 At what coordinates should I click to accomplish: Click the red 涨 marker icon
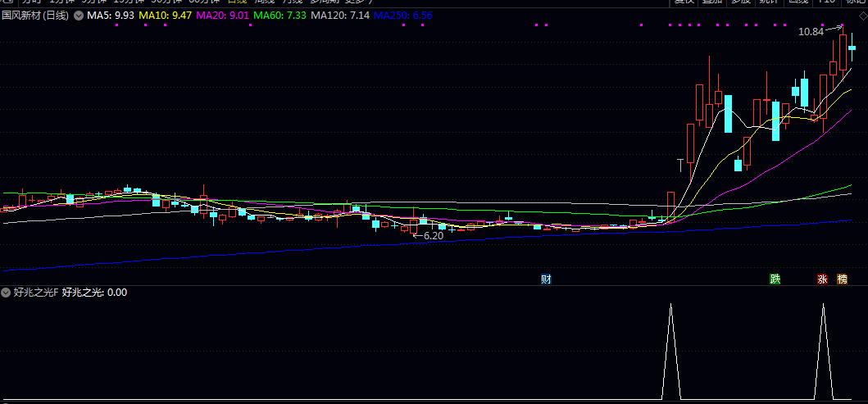click(822, 279)
